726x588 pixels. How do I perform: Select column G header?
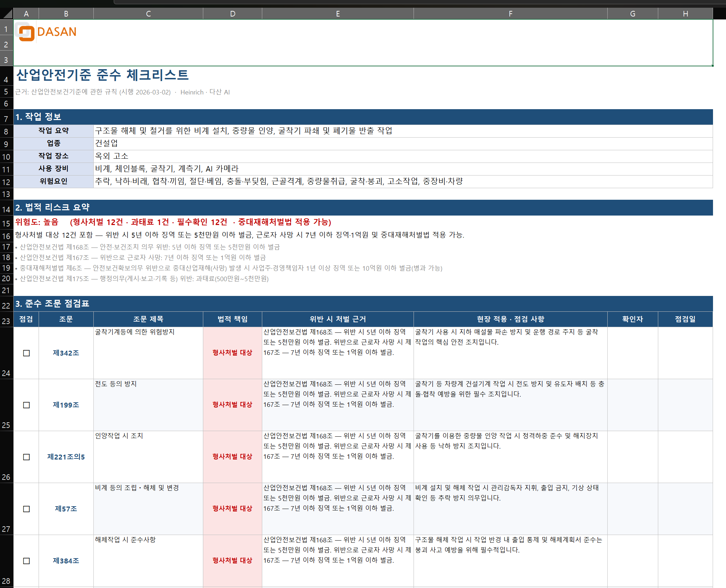(633, 14)
